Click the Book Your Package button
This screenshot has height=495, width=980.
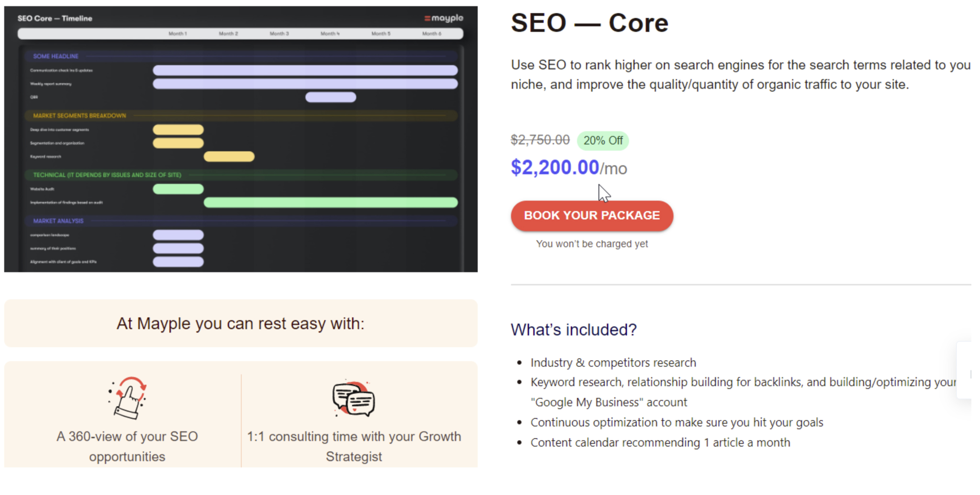tap(592, 215)
